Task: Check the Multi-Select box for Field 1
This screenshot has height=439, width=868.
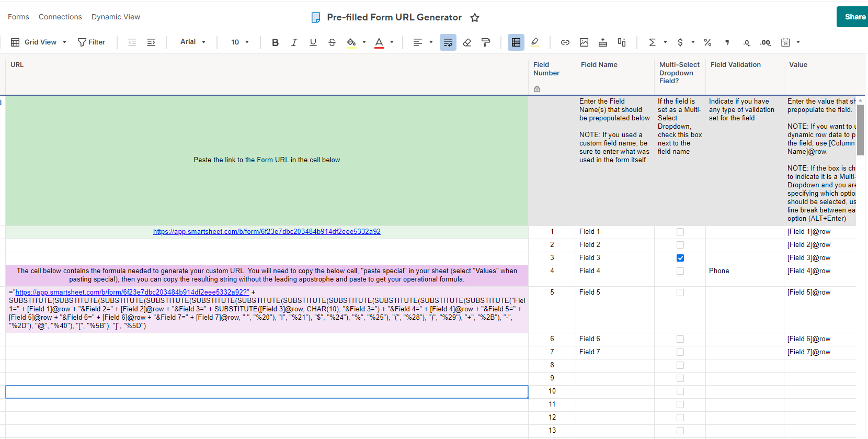Action: [680, 232]
